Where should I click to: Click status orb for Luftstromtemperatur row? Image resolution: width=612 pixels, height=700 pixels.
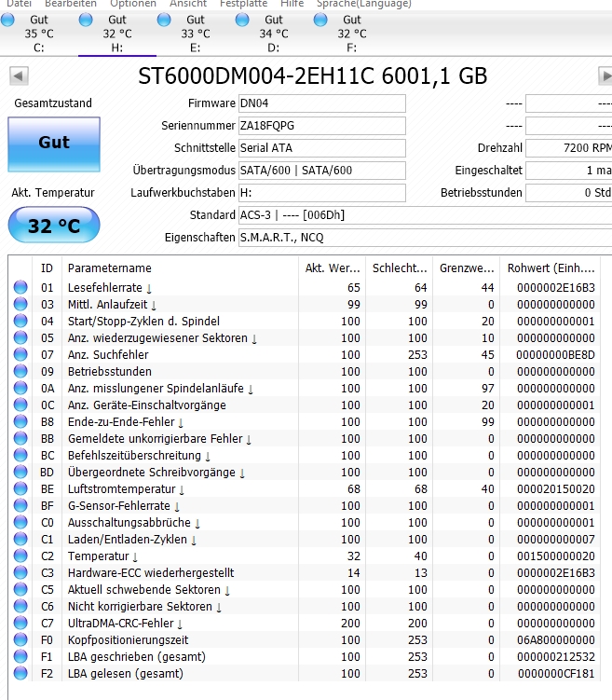(x=20, y=488)
